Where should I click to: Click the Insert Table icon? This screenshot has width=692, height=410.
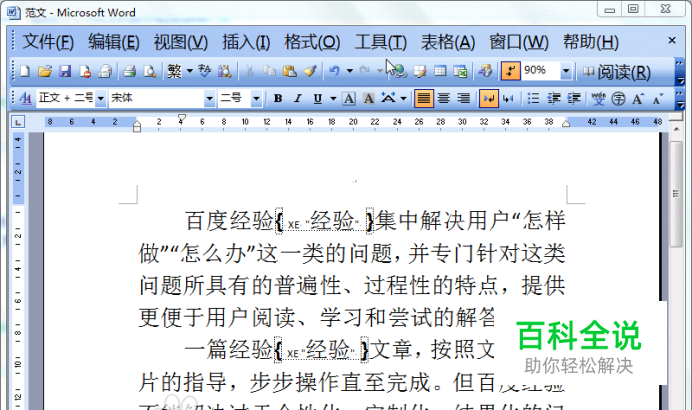440,71
